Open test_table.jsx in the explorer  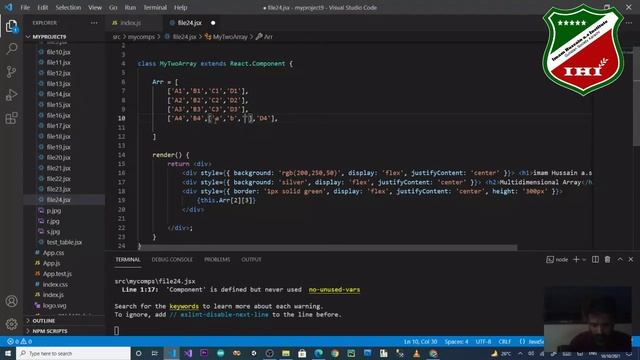(x=64, y=242)
